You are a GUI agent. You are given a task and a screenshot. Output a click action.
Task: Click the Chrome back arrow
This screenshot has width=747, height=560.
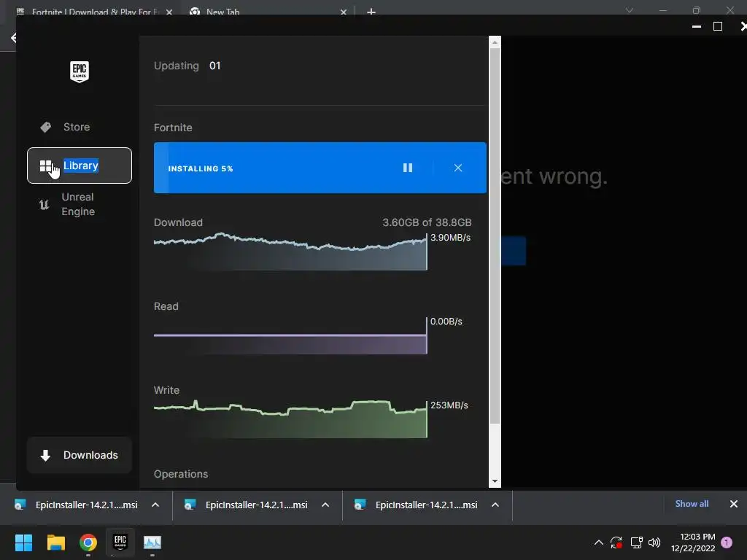click(13, 38)
